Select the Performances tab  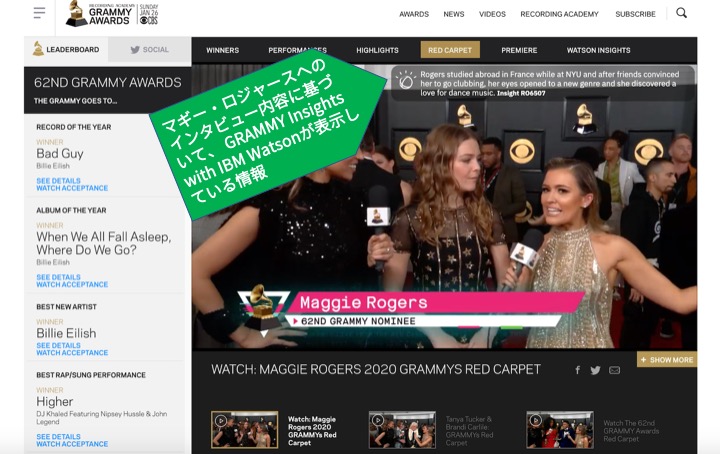pos(297,50)
